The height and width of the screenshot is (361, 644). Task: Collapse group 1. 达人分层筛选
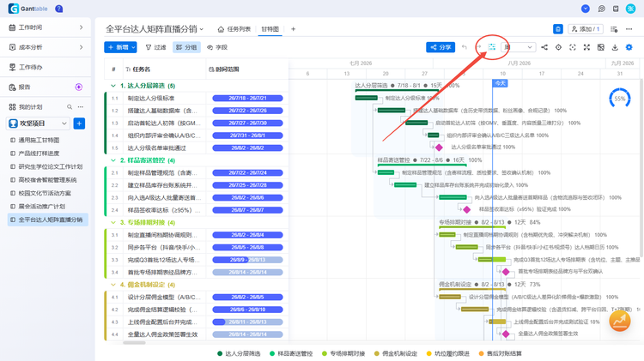[x=113, y=86]
